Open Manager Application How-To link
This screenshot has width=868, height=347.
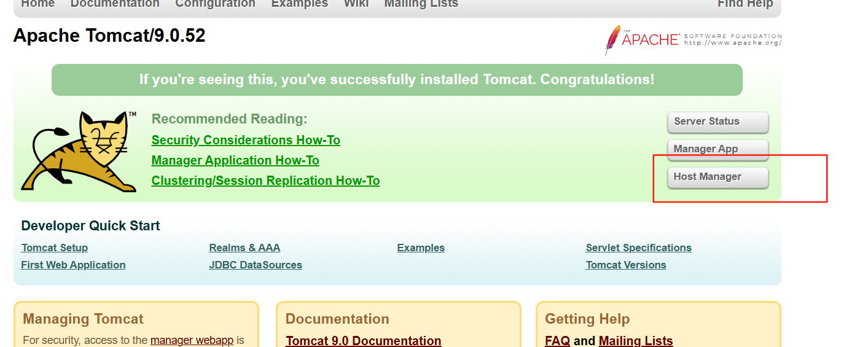point(235,160)
